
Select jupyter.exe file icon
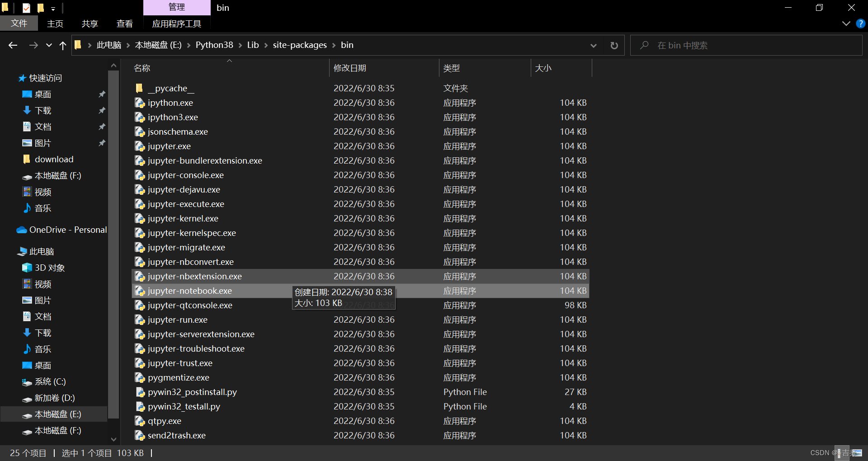click(x=140, y=146)
